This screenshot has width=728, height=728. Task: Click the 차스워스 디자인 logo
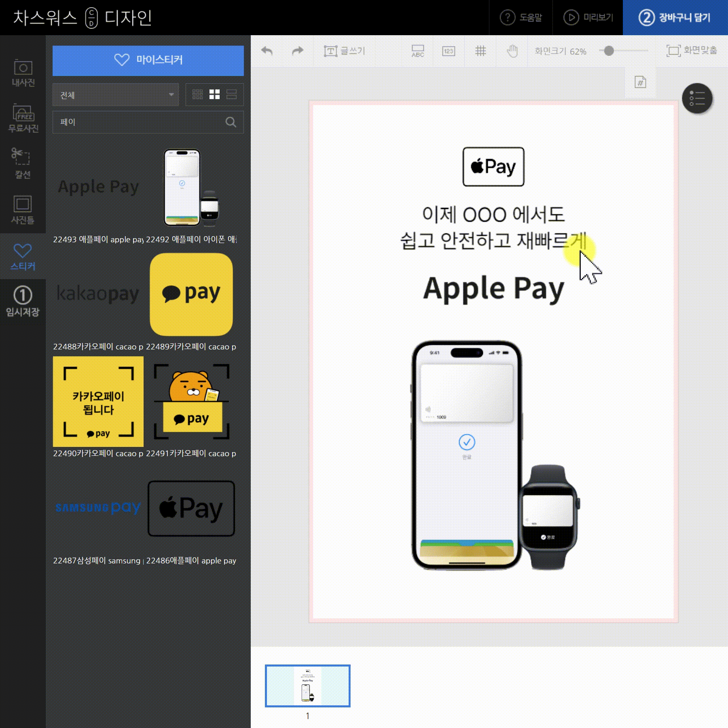pos(83,18)
